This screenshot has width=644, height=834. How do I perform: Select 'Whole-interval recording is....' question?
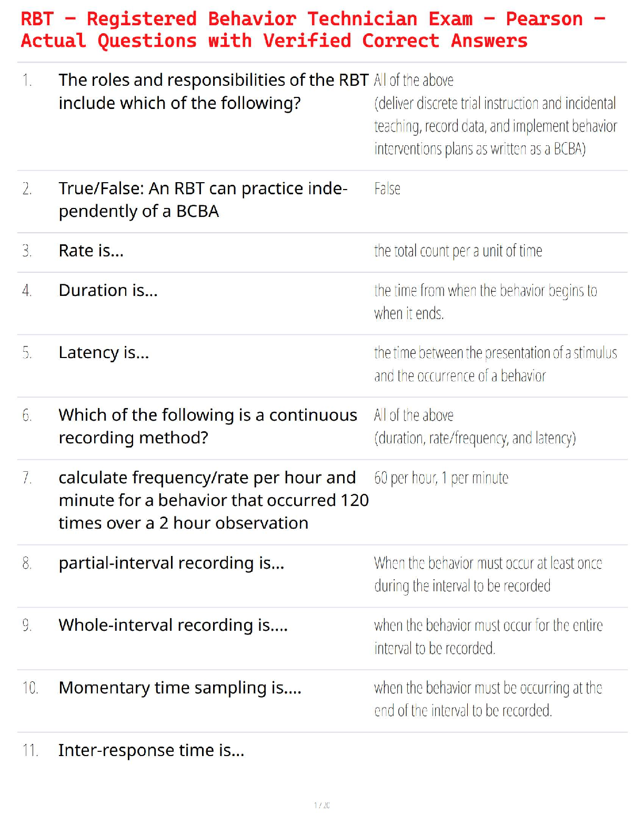173,625
